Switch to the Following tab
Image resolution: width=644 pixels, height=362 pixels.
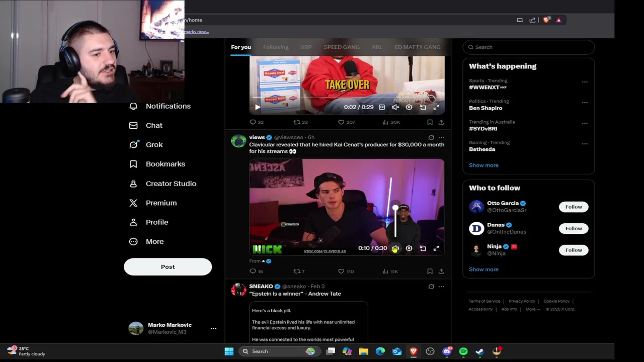click(x=276, y=47)
